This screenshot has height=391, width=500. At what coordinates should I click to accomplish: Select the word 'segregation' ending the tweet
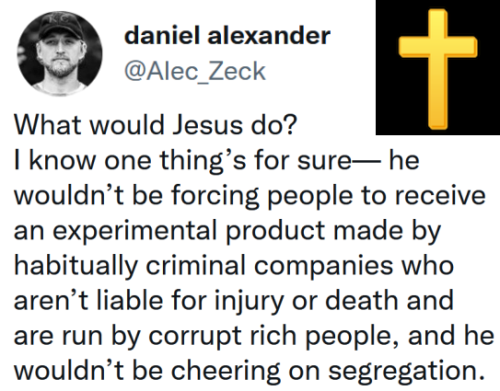tap(406, 371)
